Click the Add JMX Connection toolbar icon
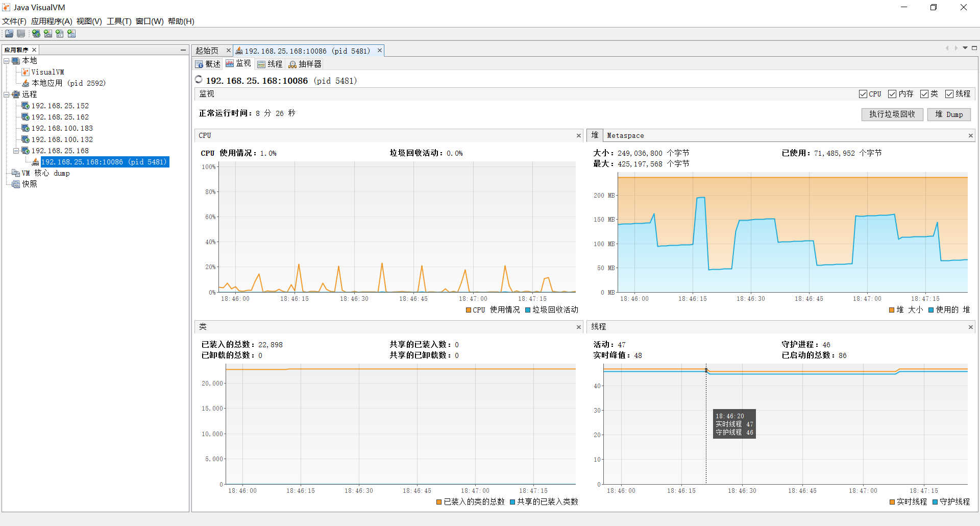980x526 pixels. 48,34
